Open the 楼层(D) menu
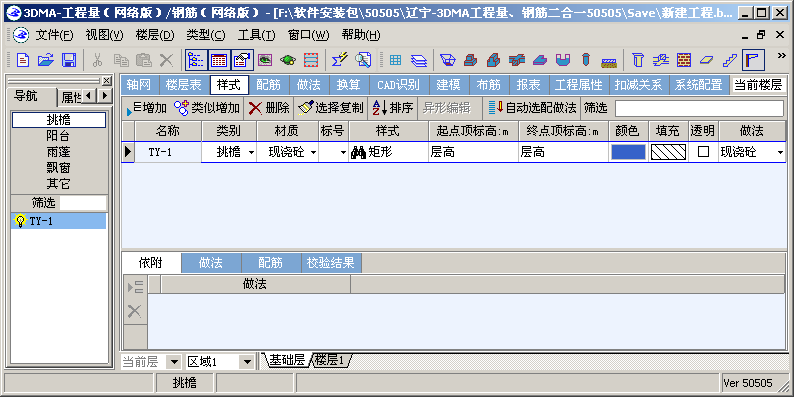 pos(155,35)
